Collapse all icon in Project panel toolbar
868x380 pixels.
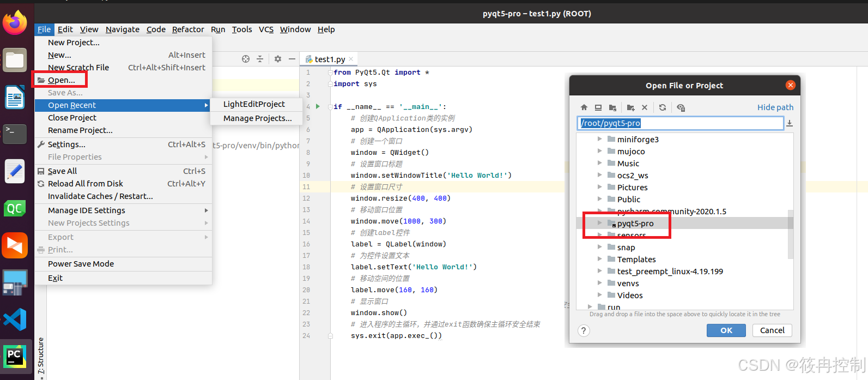pos(260,59)
